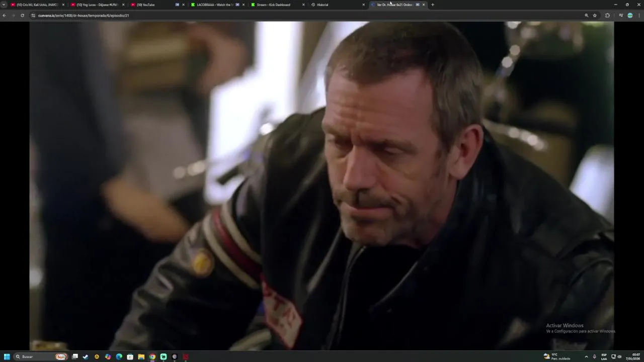Close the Historial tab
644x362 pixels.
(364, 5)
